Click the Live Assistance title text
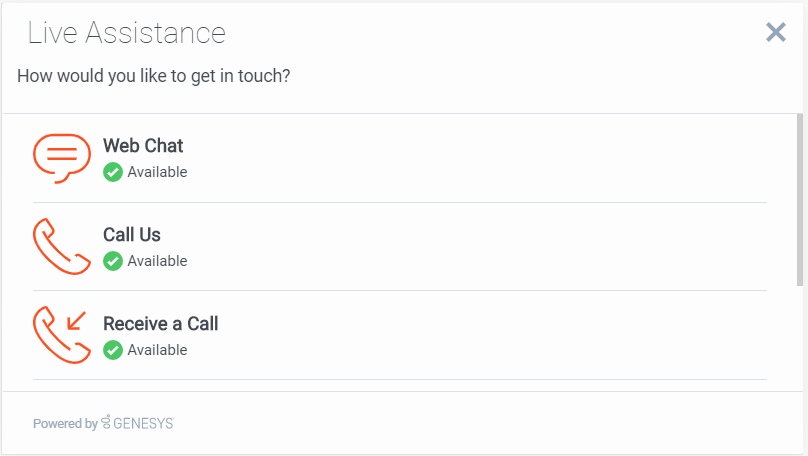Screen dimensions: 808x456 point(127,33)
